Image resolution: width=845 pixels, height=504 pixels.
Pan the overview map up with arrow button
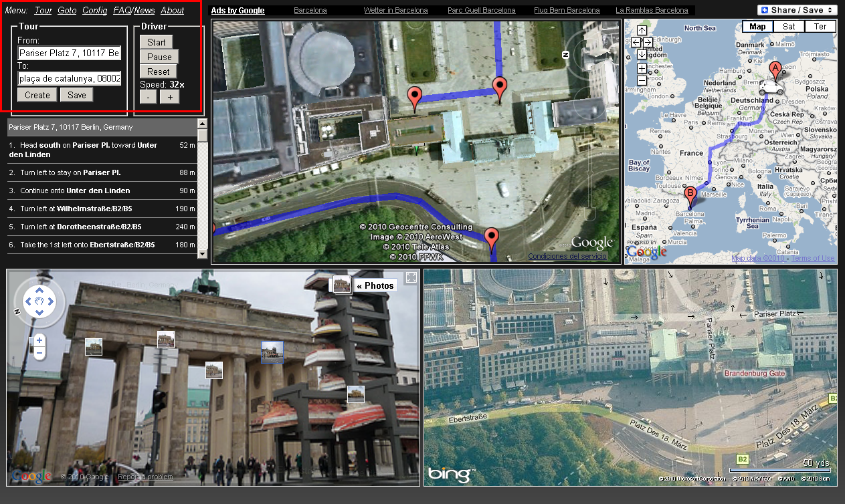pyautogui.click(x=642, y=31)
